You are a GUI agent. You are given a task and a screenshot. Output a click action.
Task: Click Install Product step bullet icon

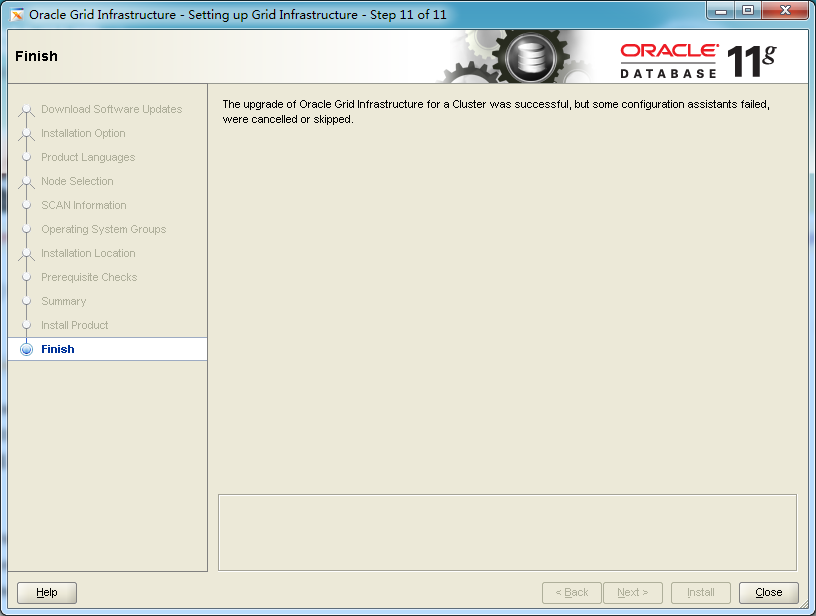[27, 325]
